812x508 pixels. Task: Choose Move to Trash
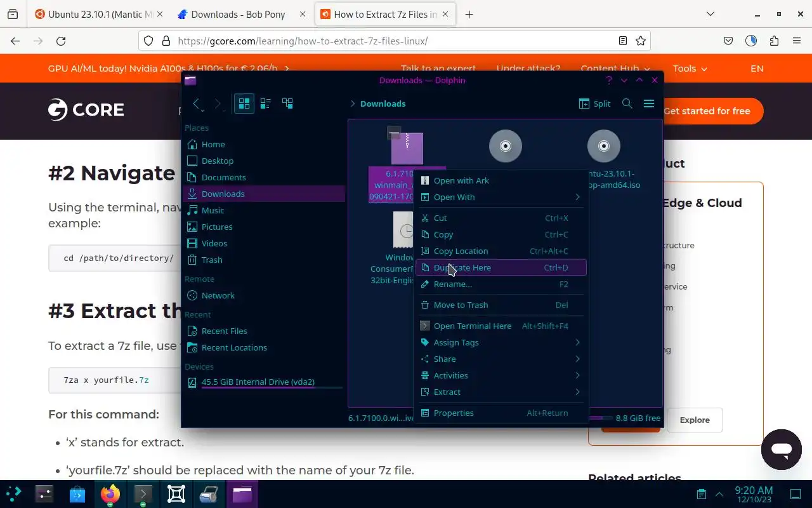pos(501,305)
